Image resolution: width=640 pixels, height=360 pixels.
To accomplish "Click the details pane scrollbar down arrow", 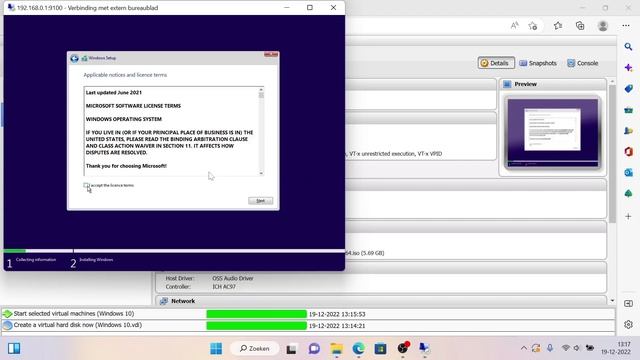I will (612, 301).
